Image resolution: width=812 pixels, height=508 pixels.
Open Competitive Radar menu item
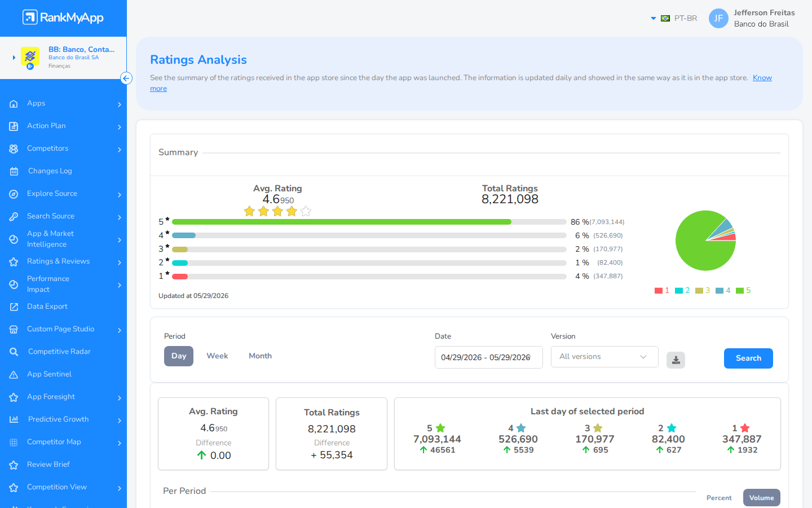coord(59,352)
